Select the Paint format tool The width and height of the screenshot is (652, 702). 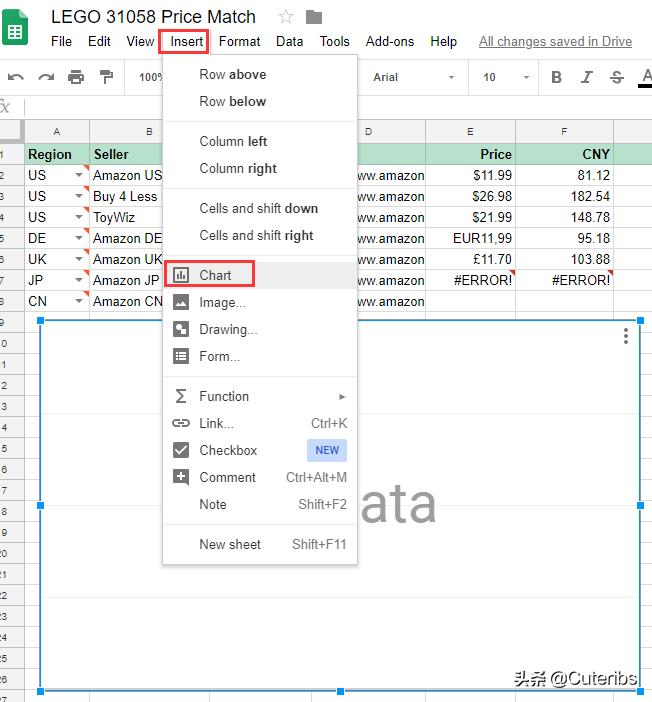coord(106,77)
